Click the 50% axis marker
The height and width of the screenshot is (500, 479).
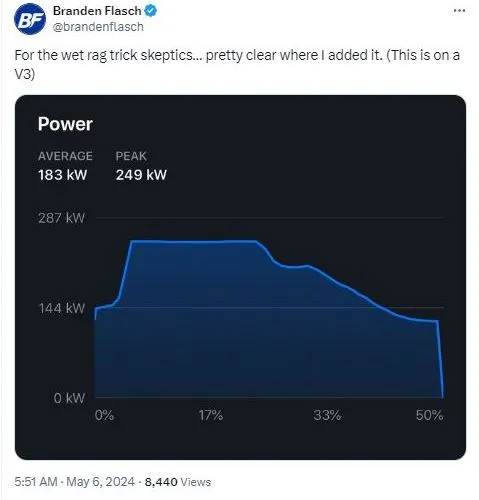(x=430, y=415)
